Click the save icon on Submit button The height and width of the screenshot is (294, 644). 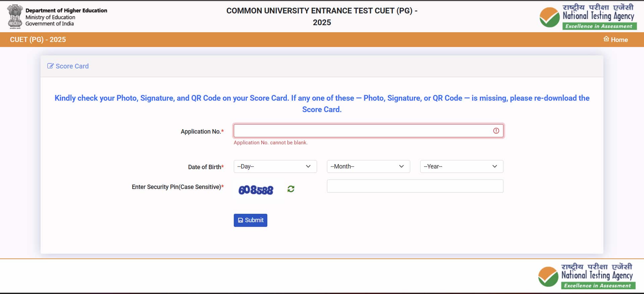point(240,220)
